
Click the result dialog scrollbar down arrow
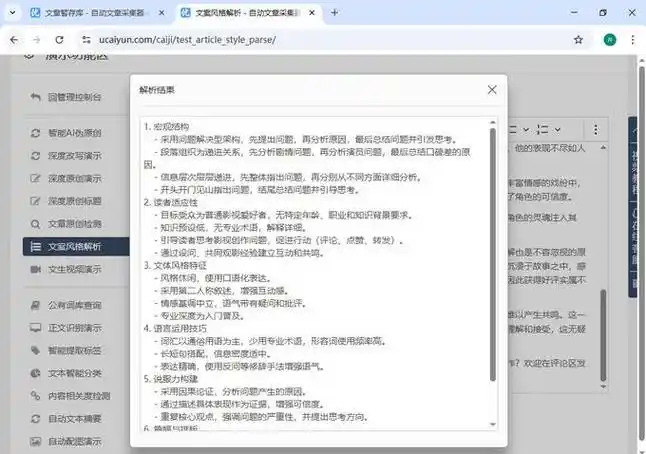tap(492, 424)
